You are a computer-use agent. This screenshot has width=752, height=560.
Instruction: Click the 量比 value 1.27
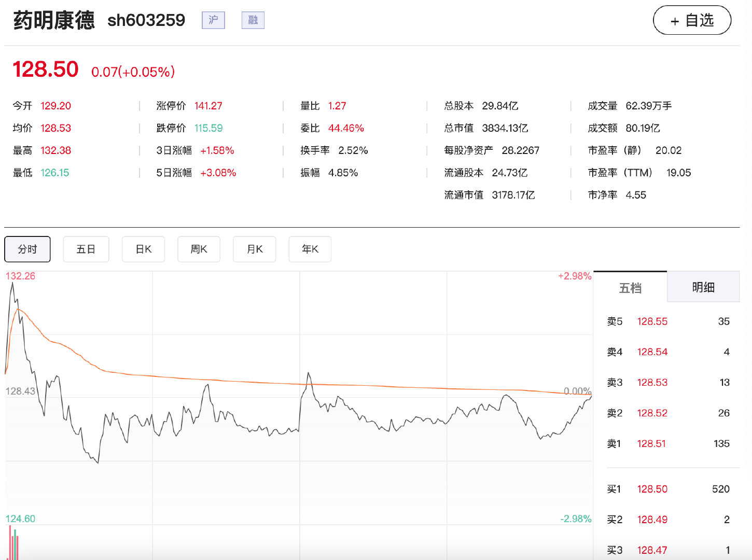point(337,106)
